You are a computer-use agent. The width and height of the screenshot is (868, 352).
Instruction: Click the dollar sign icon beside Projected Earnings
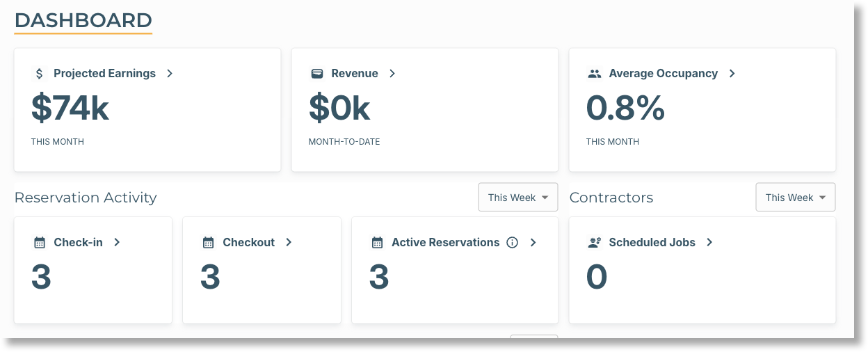click(x=39, y=74)
